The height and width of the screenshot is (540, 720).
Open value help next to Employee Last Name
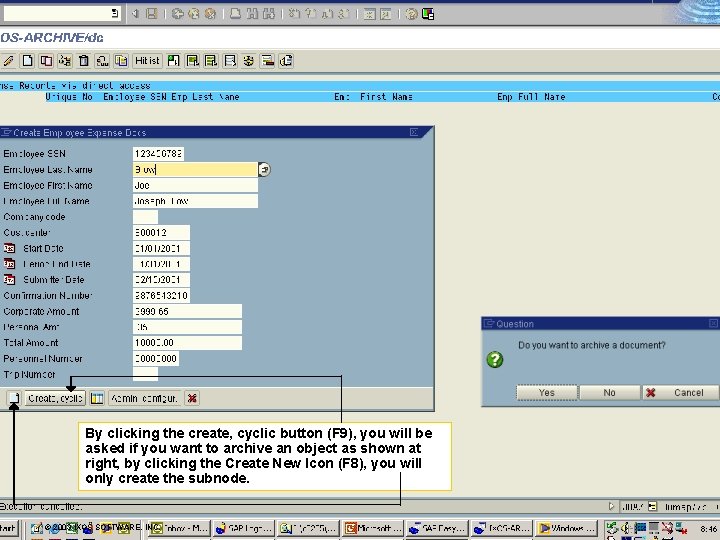coord(264,170)
